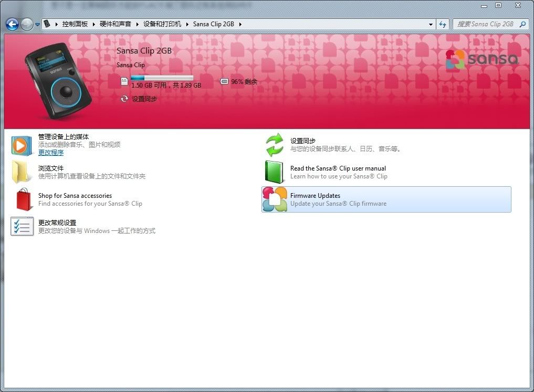Expand the arrow before 控制面板
This screenshot has width=534, height=392.
[57, 24]
